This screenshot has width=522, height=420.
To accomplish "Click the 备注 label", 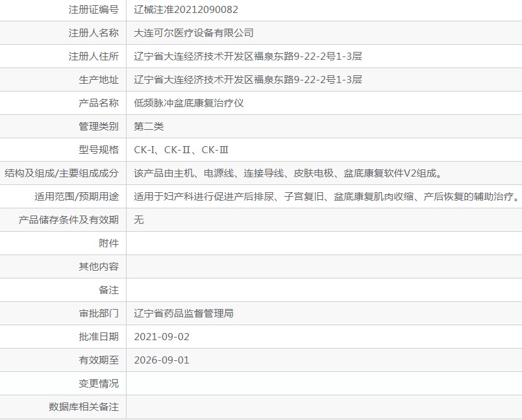I will [108, 290].
